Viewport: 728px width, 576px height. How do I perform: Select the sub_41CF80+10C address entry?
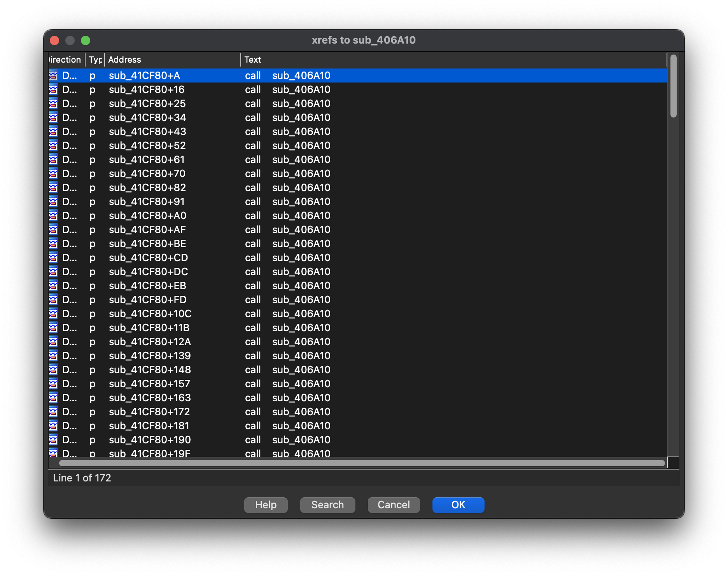coord(150,314)
